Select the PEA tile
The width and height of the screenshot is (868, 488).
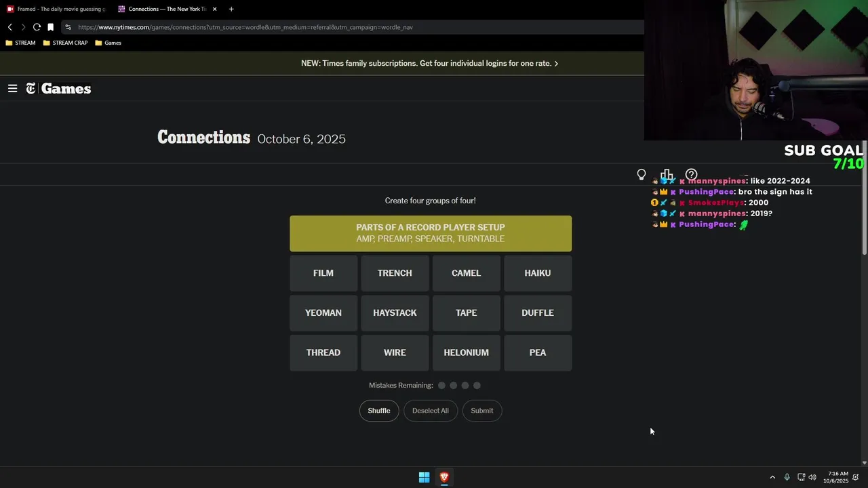point(538,352)
